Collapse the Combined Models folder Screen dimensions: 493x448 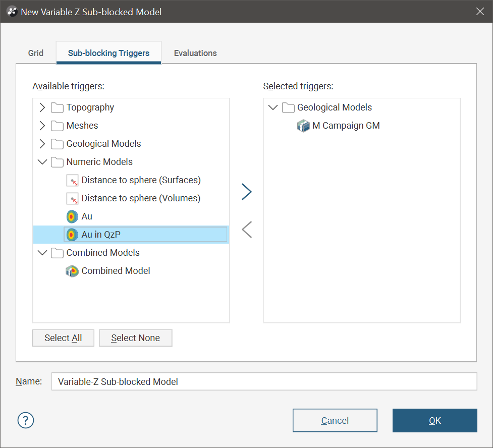pos(42,253)
